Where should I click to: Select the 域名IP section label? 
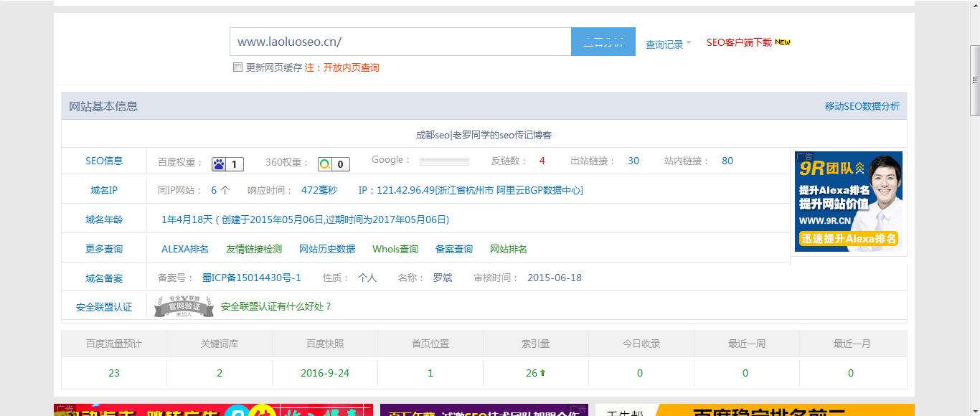tap(105, 189)
